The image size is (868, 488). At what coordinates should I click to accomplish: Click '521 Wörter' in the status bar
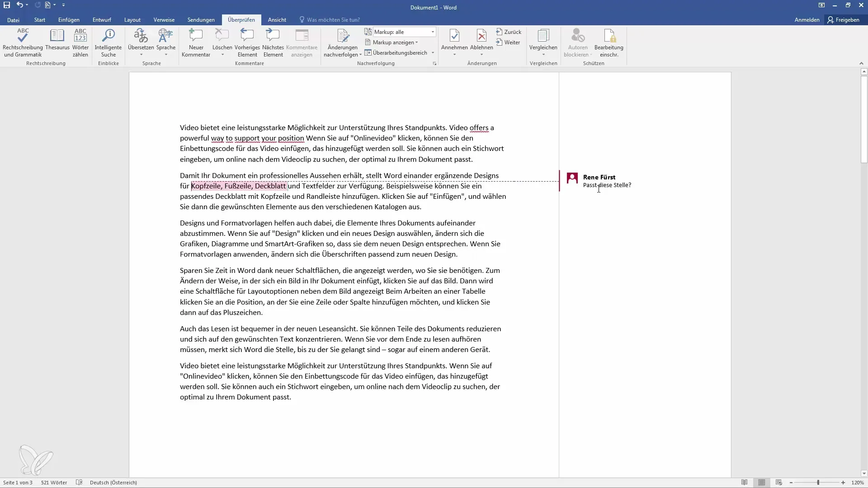pos(54,483)
